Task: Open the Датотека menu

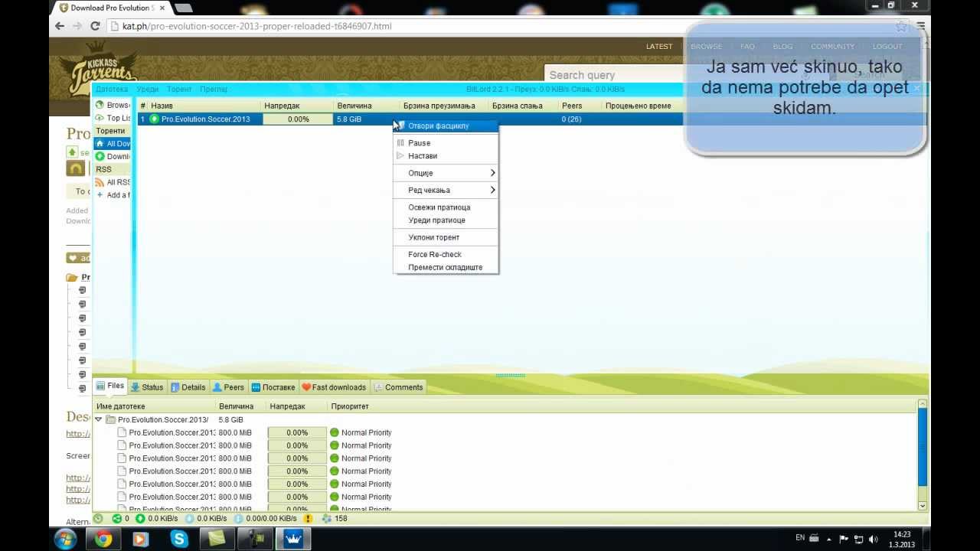Action: 112,89
